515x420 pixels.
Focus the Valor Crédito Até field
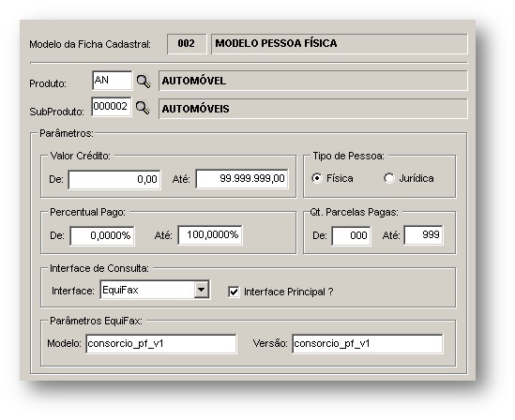click(242, 179)
